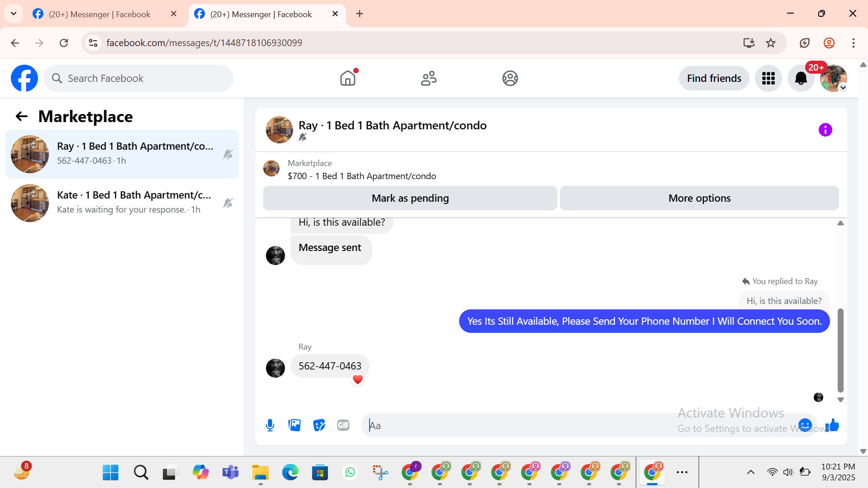Open the Kate conversation in list
Viewport: 868px width, 488px height.
122,203
